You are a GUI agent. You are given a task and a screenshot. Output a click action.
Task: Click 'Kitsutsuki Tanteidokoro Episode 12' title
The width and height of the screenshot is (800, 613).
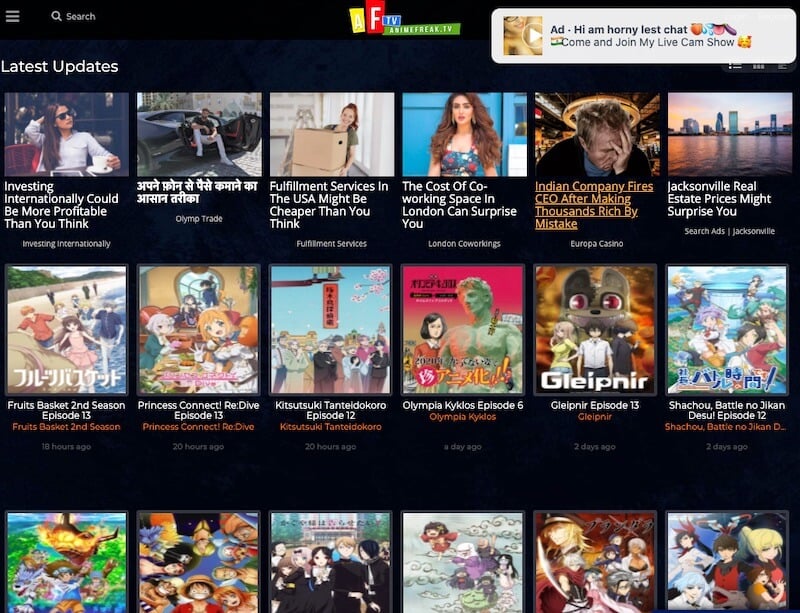pos(331,410)
